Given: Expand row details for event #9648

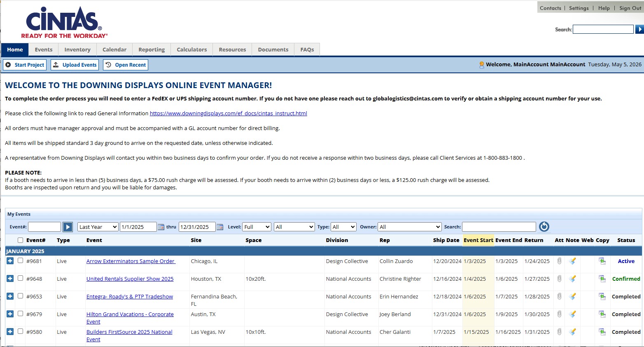Looking at the screenshot, I should click(10, 278).
